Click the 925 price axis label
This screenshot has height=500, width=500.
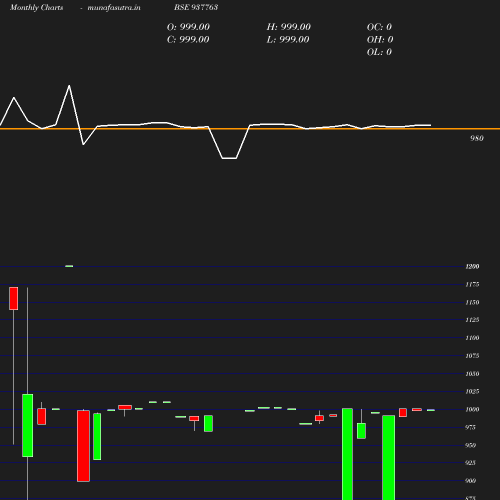pos(470,463)
